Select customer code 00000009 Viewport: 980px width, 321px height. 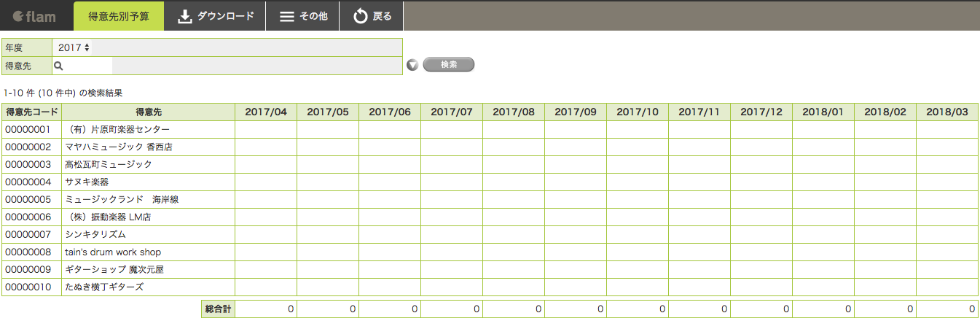click(28, 270)
